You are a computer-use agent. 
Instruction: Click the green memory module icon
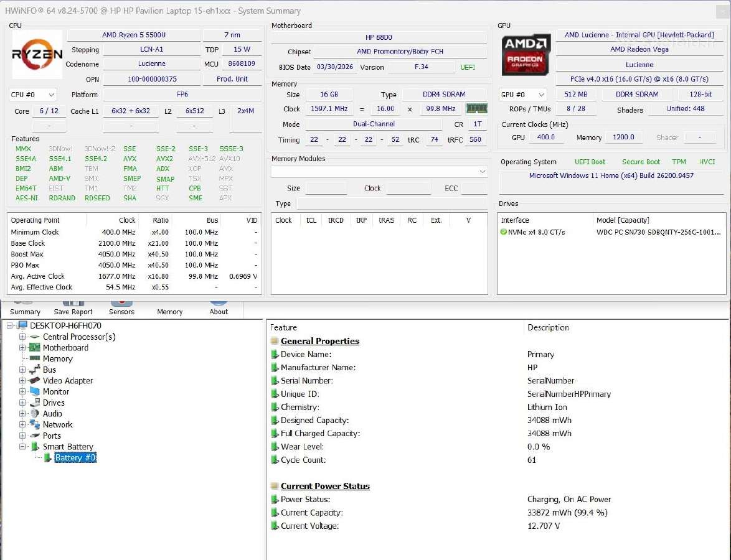pos(476,108)
